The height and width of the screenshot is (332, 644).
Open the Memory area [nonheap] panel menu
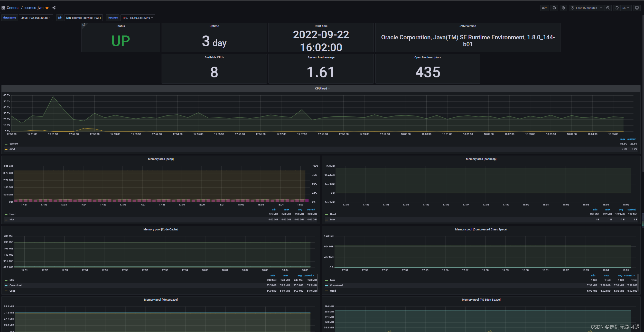[x=481, y=159]
